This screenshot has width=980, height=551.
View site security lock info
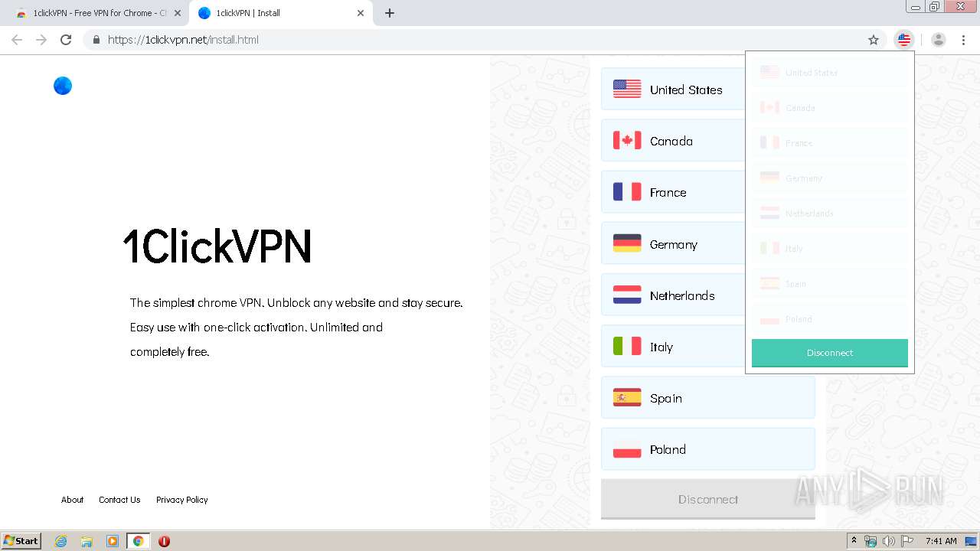pyautogui.click(x=96, y=40)
